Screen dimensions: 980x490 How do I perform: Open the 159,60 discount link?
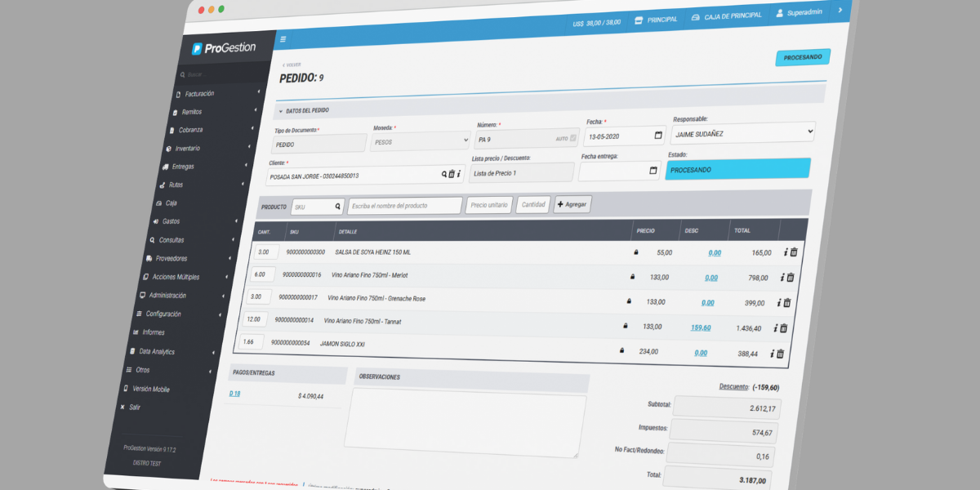700,327
